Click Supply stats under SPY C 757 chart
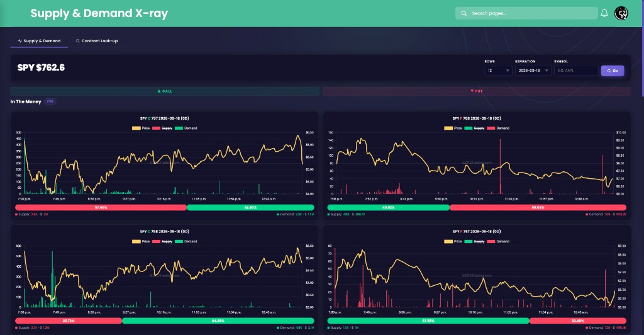The image size is (644, 335). [32, 214]
